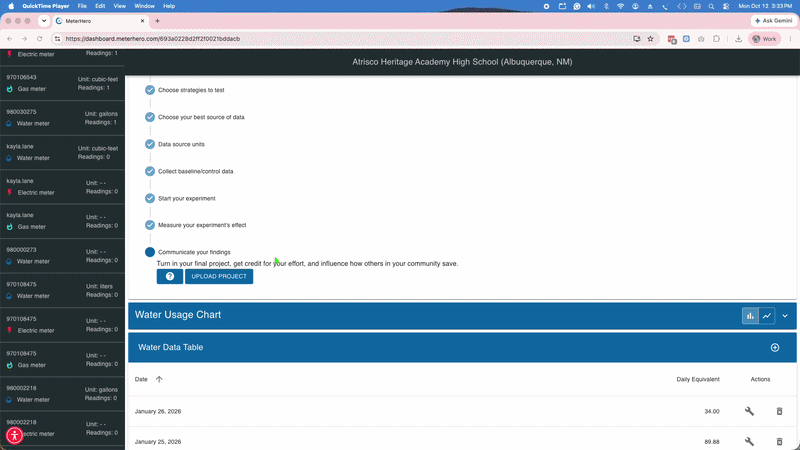This screenshot has width=800, height=450.
Task: Select kayla.lane Electric meter in sidebar
Action: 62,187
